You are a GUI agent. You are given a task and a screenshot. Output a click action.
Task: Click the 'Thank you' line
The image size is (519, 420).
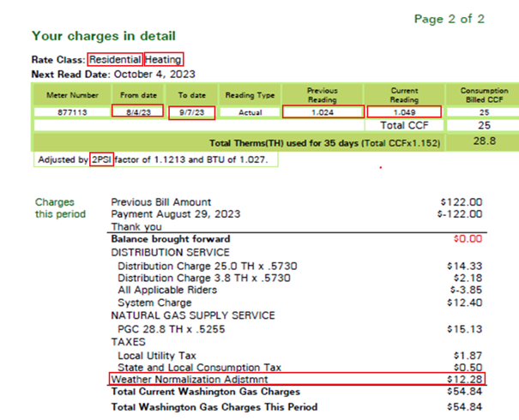pos(136,227)
